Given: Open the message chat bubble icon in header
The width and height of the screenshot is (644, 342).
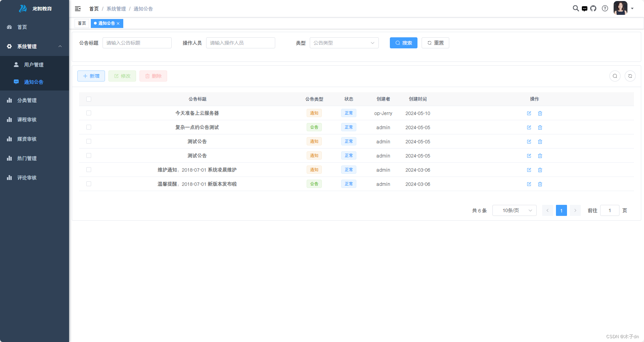Looking at the screenshot, I should (585, 9).
